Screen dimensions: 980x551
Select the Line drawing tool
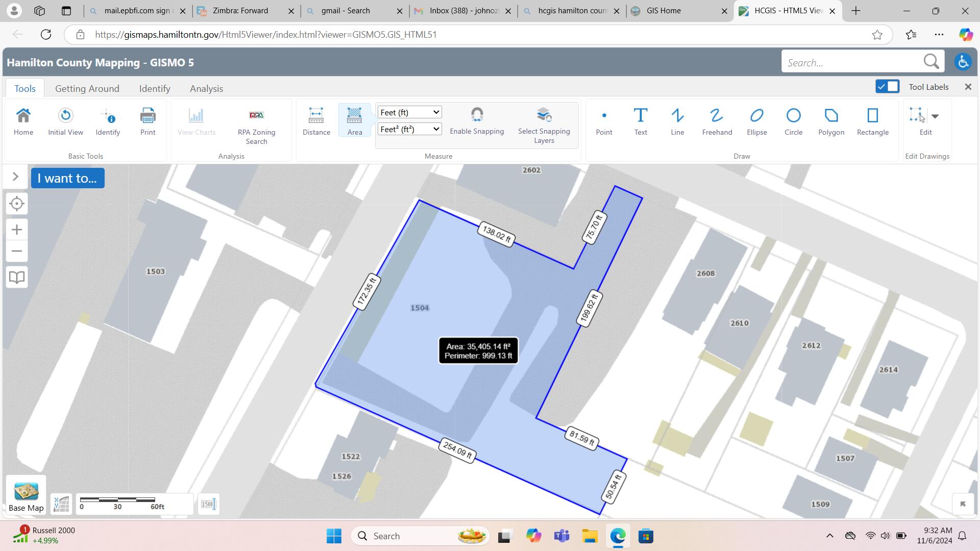point(677,121)
